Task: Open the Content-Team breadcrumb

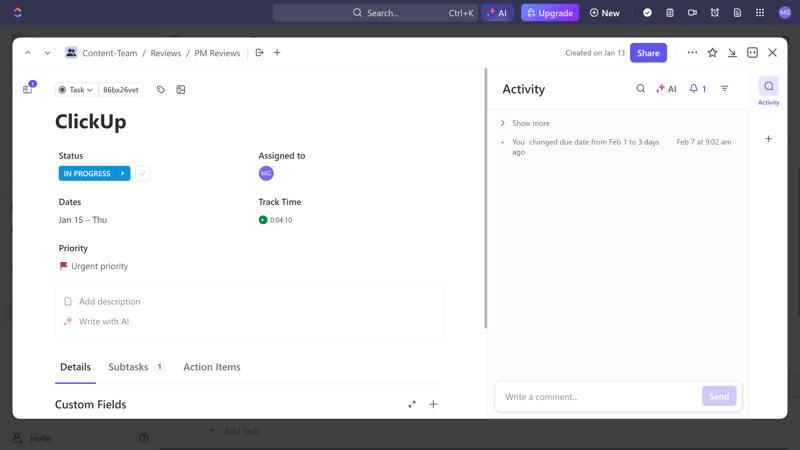Action: pyautogui.click(x=109, y=53)
